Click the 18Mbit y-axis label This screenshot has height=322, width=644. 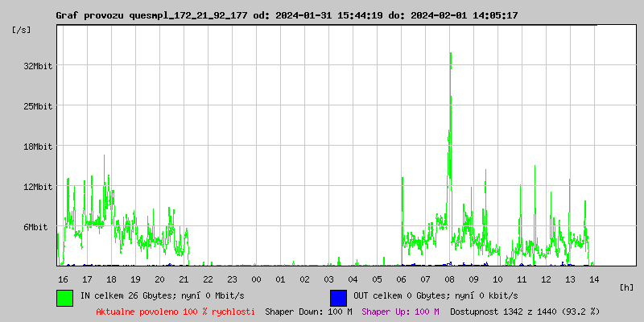[x=38, y=147]
